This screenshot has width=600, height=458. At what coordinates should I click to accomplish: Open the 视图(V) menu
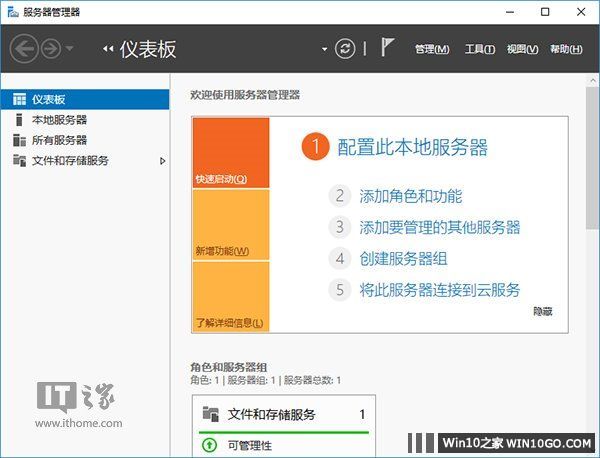pos(522,49)
